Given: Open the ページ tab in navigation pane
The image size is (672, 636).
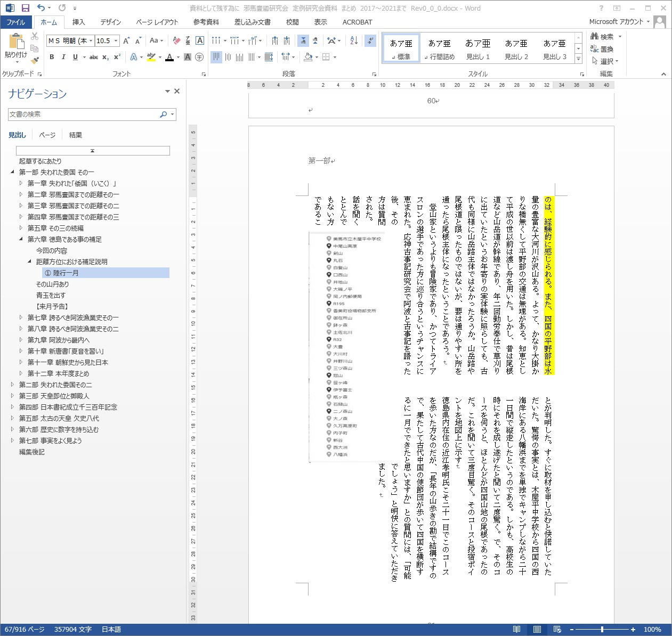Looking at the screenshot, I should point(47,135).
